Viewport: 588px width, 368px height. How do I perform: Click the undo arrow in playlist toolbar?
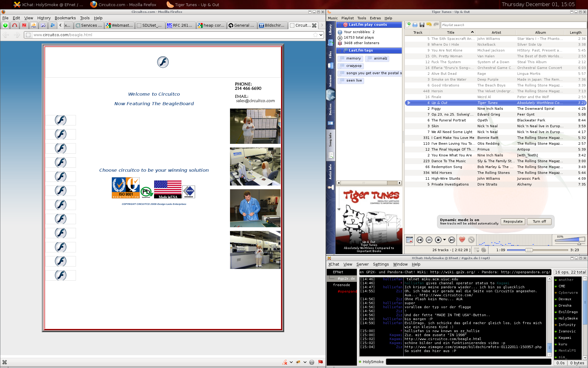pos(429,25)
